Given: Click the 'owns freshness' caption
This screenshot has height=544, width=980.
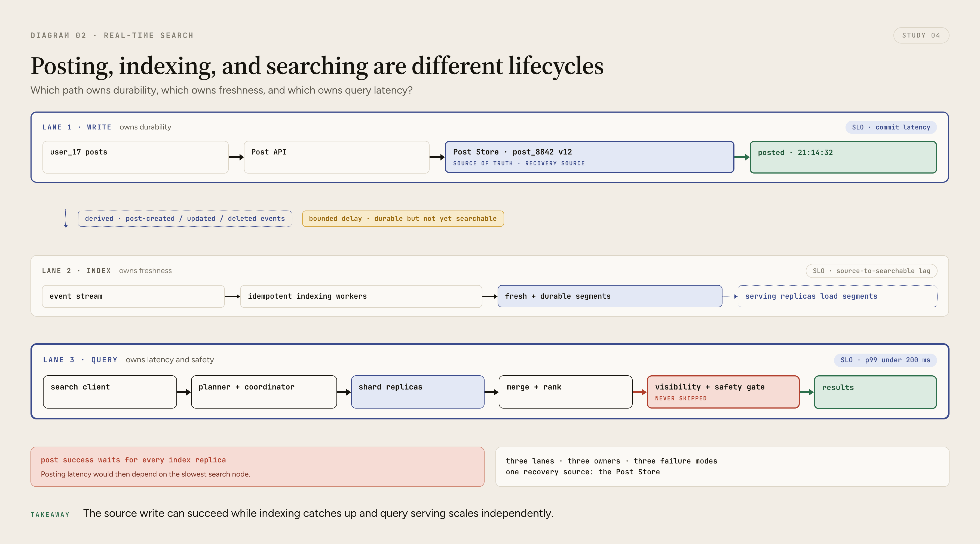Looking at the screenshot, I should click(145, 271).
